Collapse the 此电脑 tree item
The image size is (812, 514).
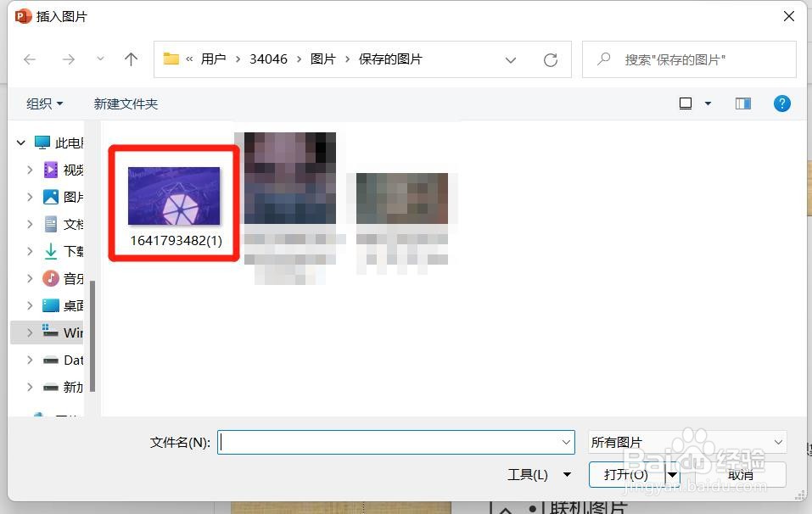tap(20, 142)
